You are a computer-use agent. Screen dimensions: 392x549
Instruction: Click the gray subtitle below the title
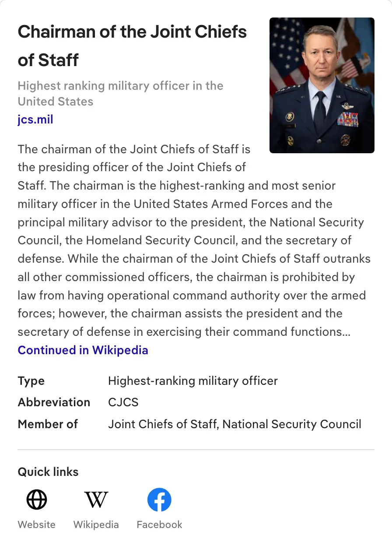tap(120, 93)
